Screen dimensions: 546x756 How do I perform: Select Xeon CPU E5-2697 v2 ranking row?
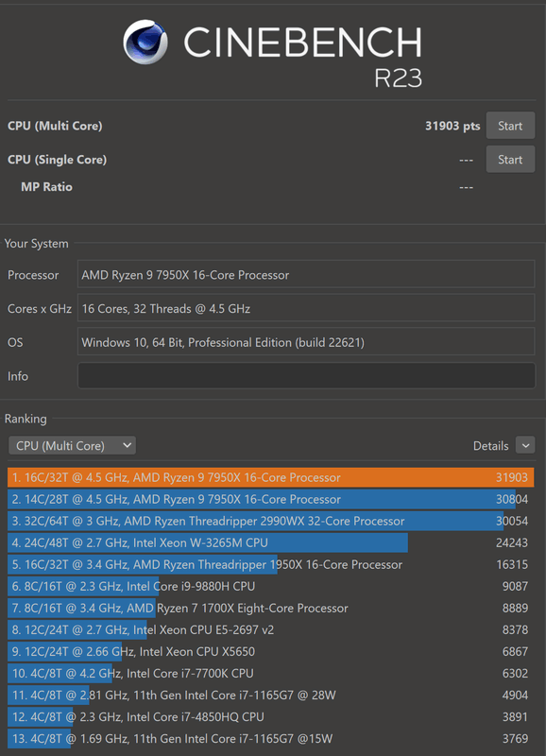click(x=271, y=629)
